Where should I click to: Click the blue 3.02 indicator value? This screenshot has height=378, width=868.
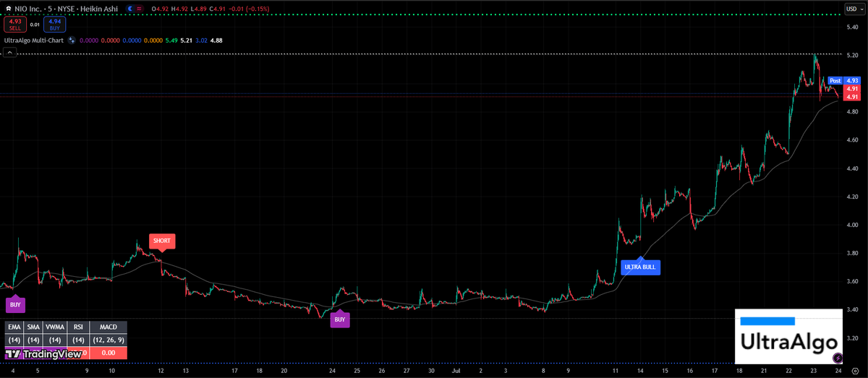[x=202, y=40]
